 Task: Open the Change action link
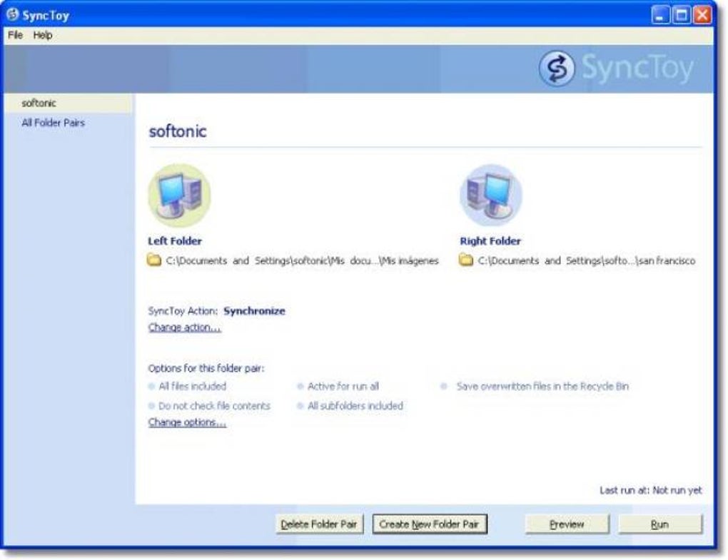pos(185,327)
